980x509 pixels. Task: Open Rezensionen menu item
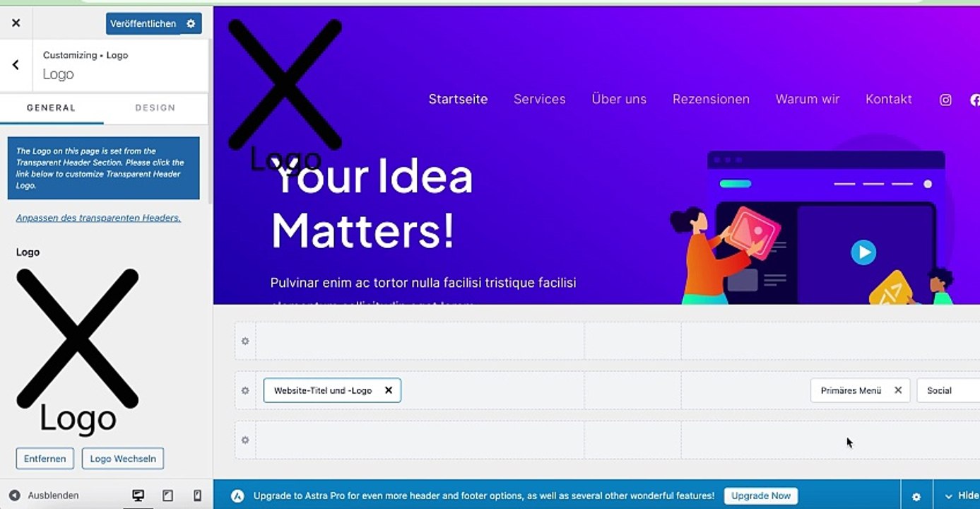coord(711,100)
